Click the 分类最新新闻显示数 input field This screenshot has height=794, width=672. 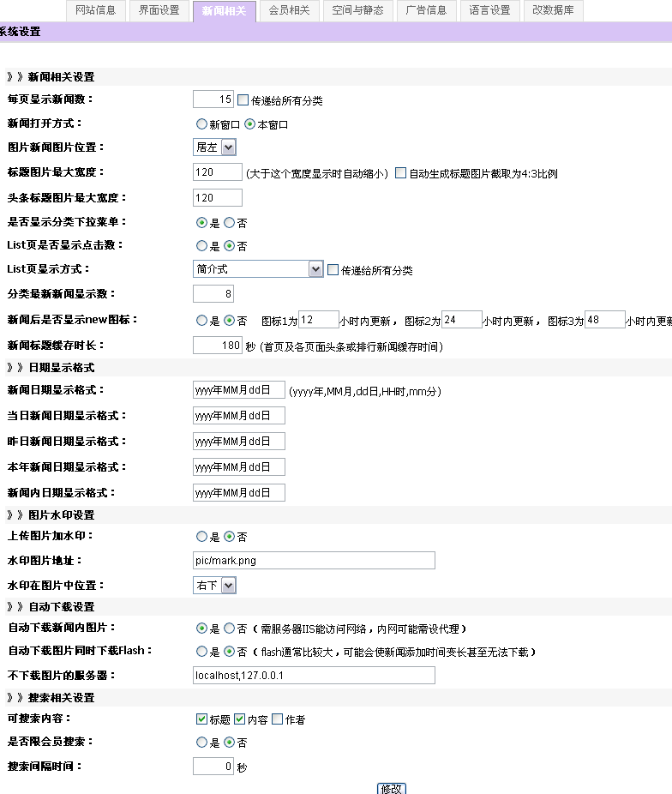pos(213,294)
